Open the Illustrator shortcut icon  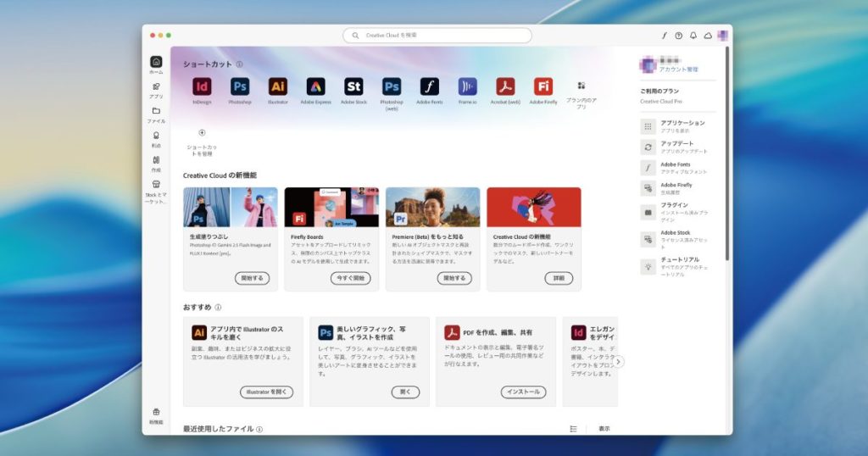pos(278,87)
